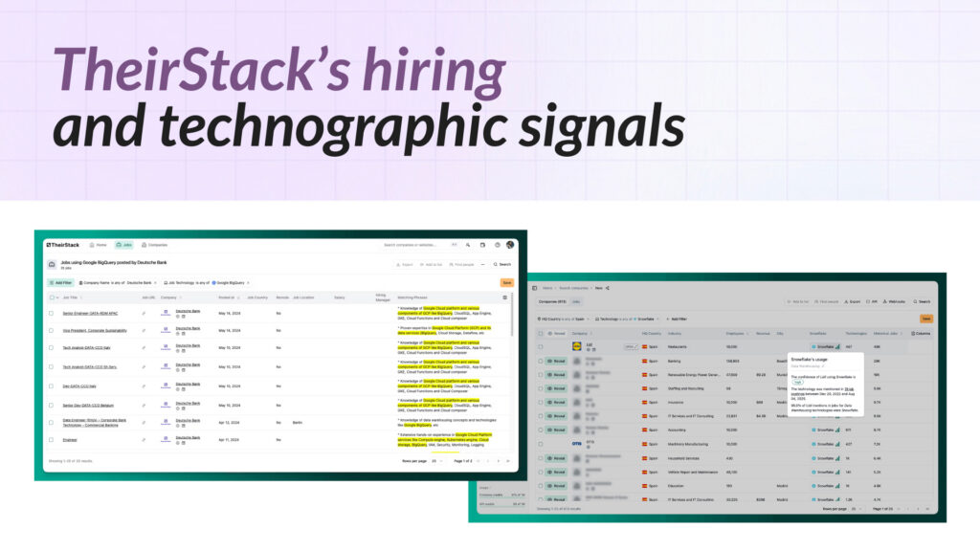The height and width of the screenshot is (551, 980).
Task: Click Add Filter in Companies window
Action: pos(677,320)
